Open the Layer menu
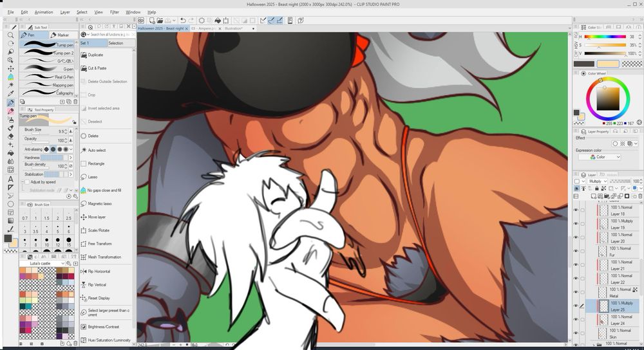The height and width of the screenshot is (350, 644). tap(65, 12)
